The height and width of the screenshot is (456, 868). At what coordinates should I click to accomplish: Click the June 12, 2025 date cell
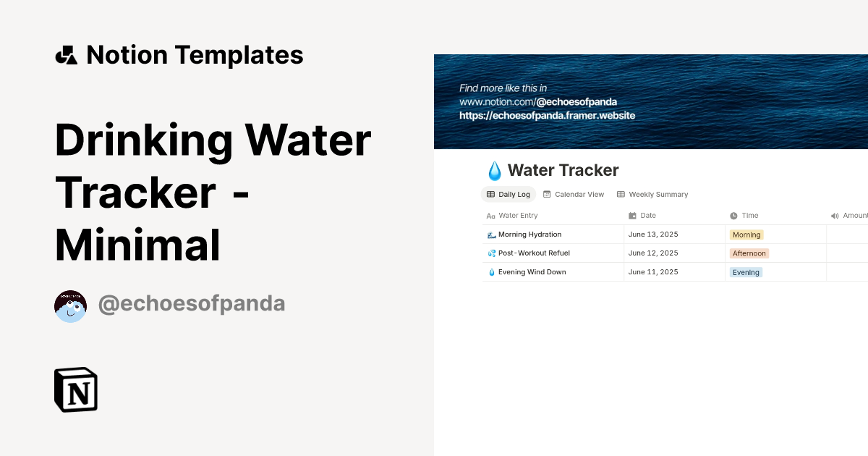point(652,253)
